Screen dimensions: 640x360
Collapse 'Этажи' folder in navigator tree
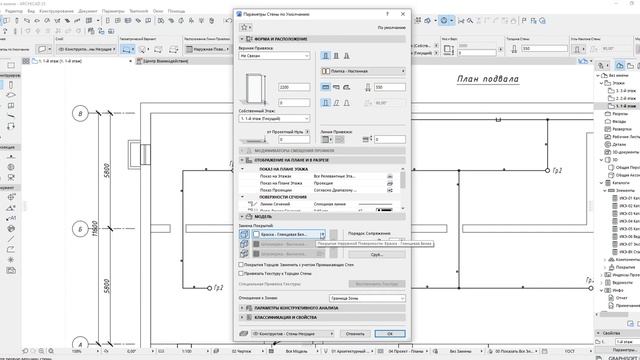[602, 83]
